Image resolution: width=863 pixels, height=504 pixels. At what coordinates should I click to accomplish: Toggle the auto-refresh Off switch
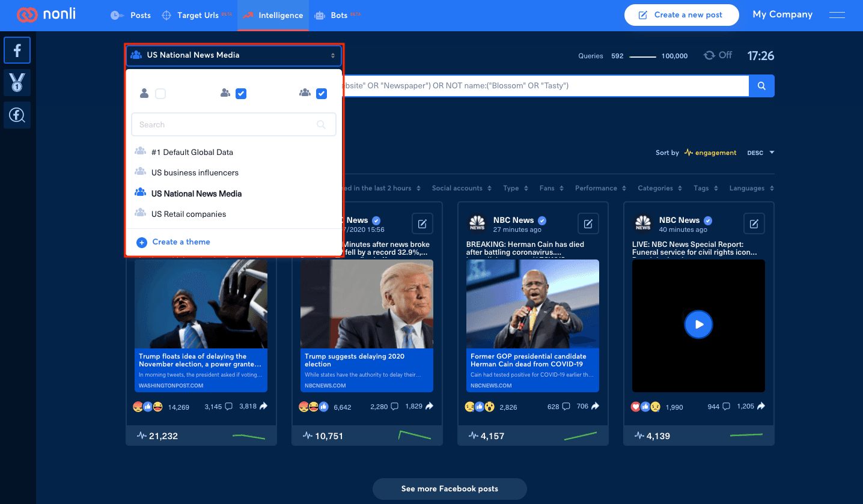click(x=718, y=55)
